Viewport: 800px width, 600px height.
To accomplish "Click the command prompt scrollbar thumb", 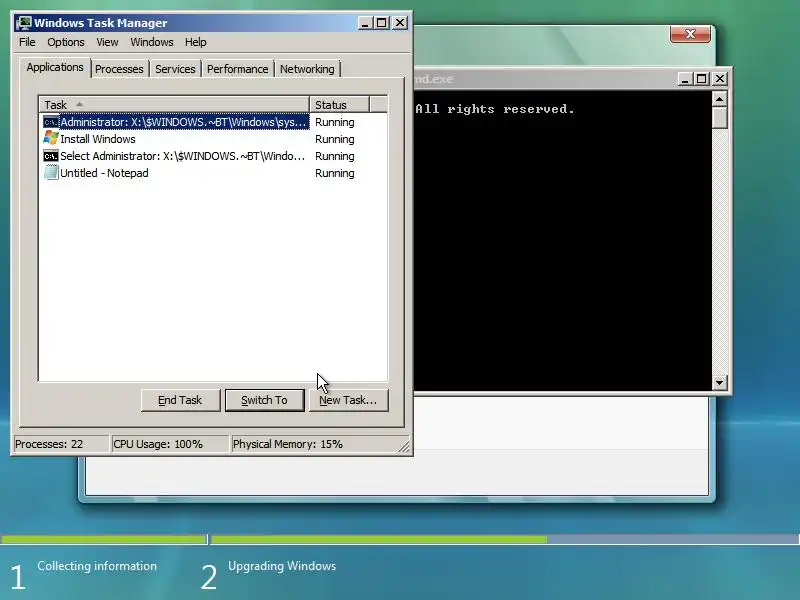I will [719, 117].
